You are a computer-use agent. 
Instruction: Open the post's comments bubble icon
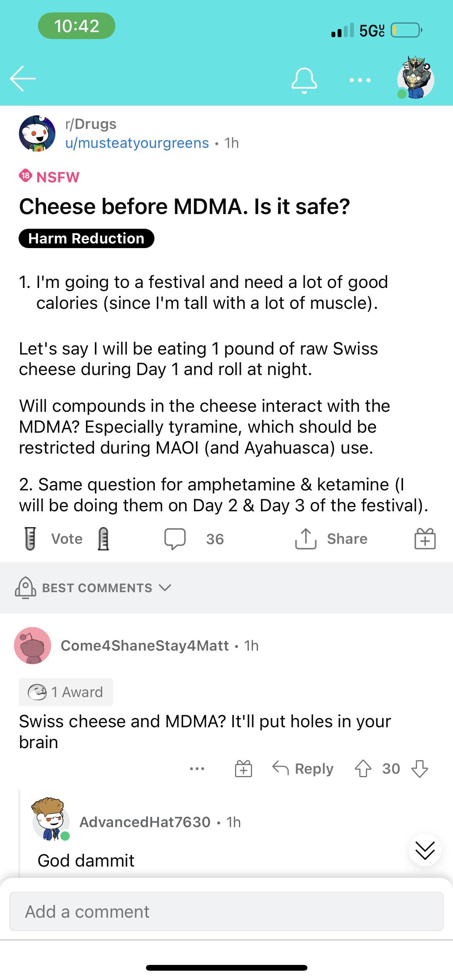click(x=175, y=539)
